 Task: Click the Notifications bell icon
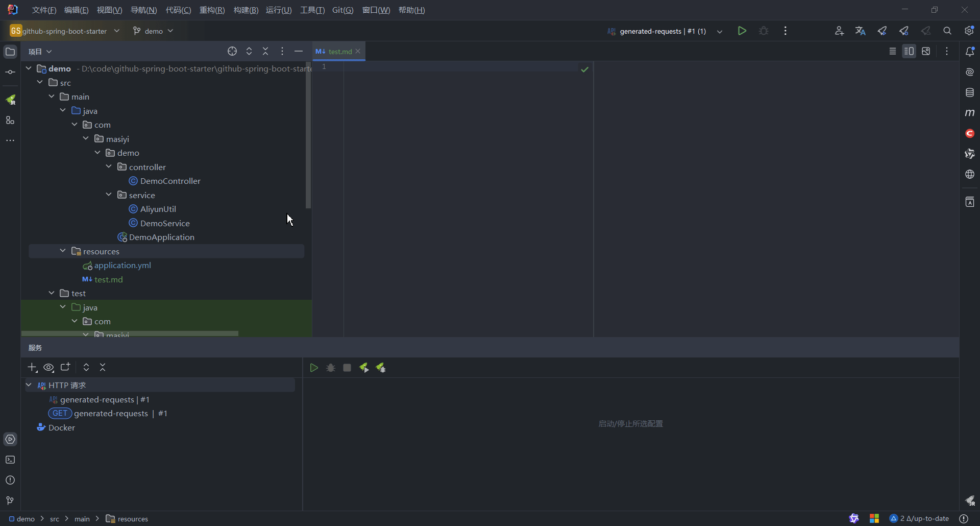pyautogui.click(x=970, y=52)
